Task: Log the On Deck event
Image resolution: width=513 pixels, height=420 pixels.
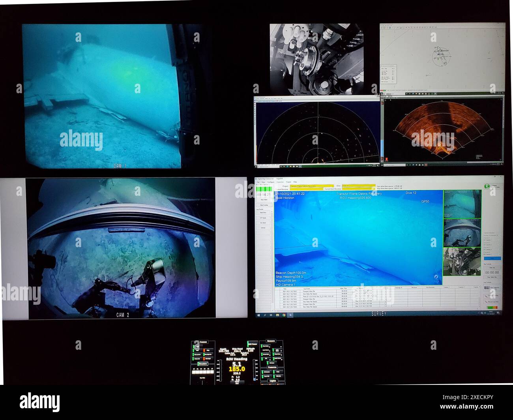Action: [264, 223]
